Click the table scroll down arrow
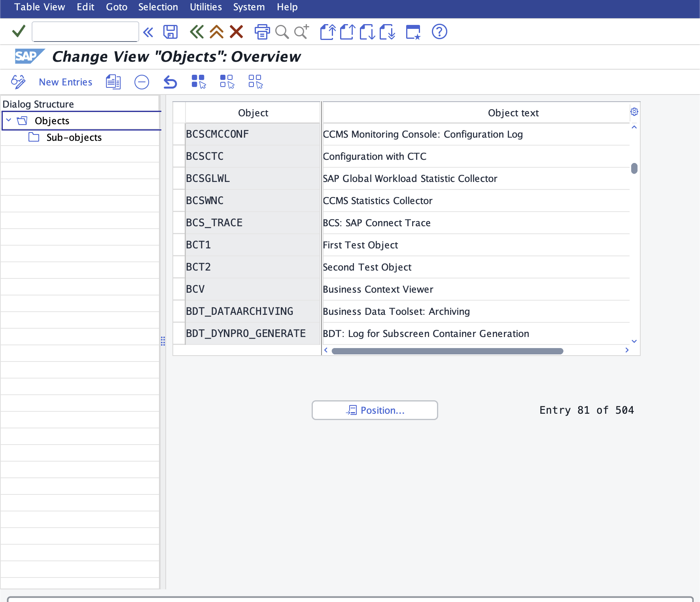 click(x=634, y=341)
